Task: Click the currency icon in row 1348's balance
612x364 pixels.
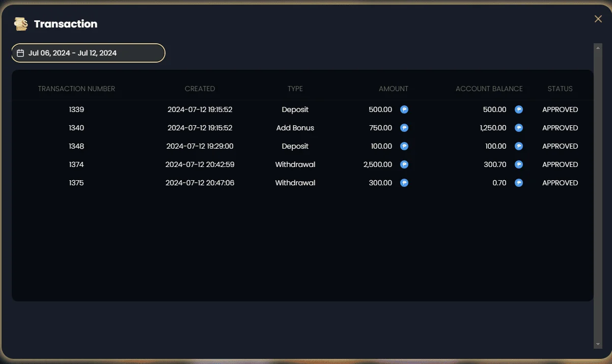Action: [x=519, y=146]
